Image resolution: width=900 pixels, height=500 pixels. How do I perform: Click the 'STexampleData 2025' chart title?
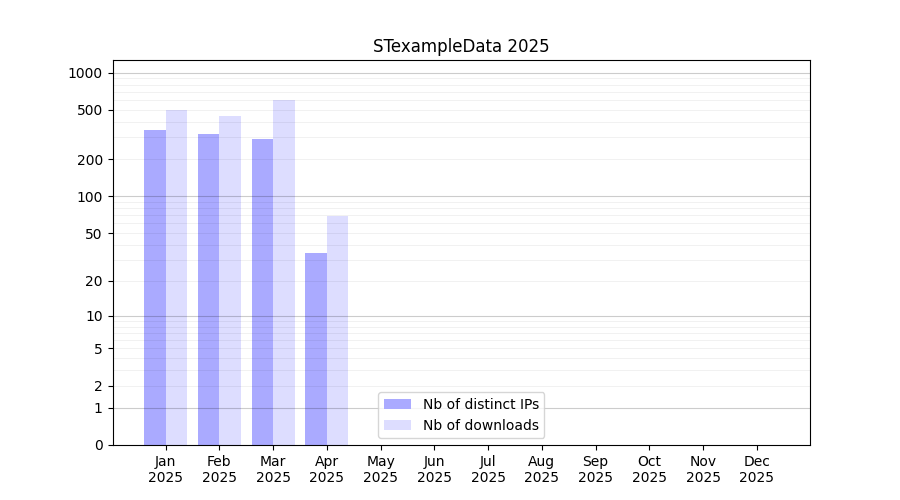[460, 46]
